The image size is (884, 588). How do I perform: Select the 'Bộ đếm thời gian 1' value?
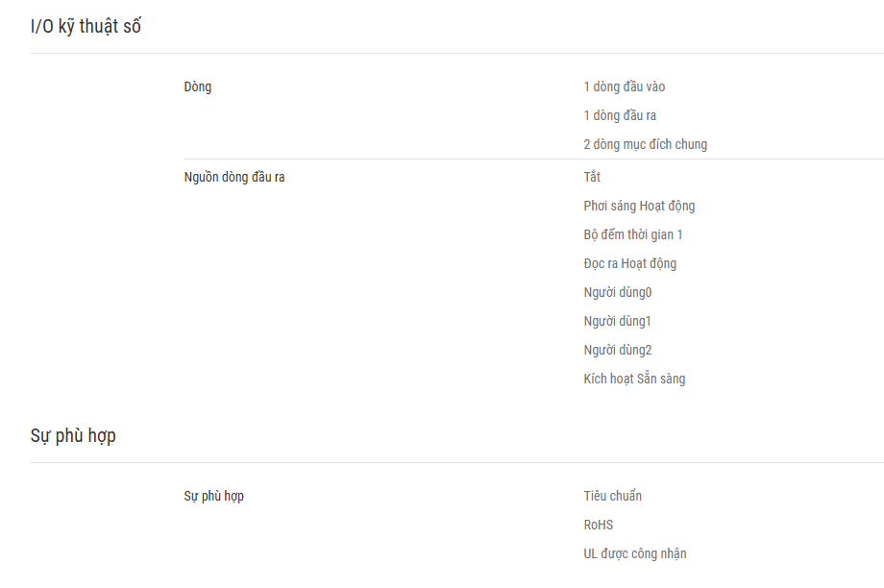coord(632,234)
